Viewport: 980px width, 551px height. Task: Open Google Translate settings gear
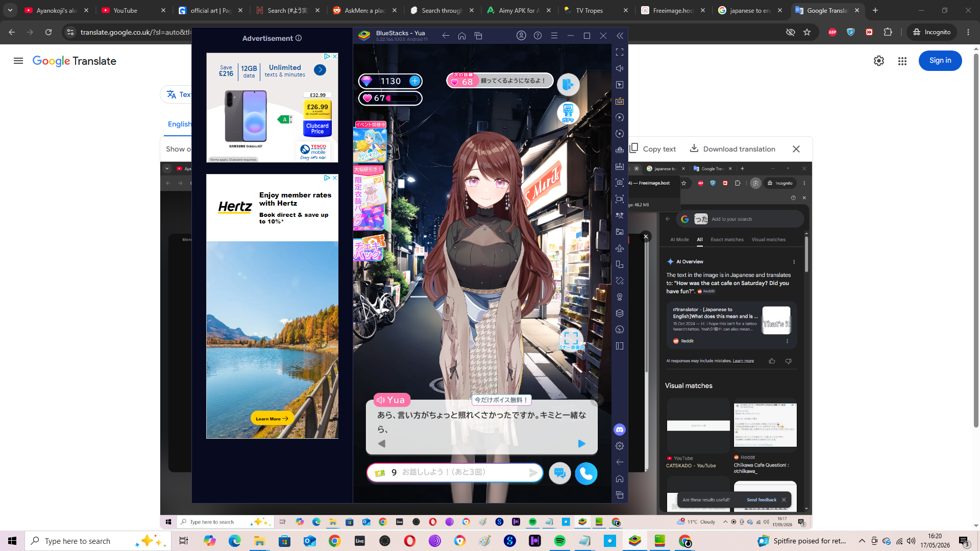click(x=879, y=61)
